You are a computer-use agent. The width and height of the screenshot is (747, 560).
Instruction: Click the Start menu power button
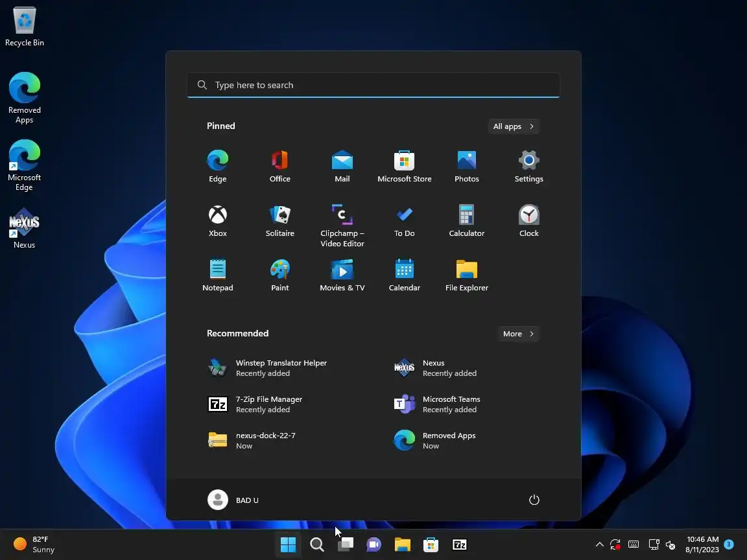pyautogui.click(x=534, y=500)
